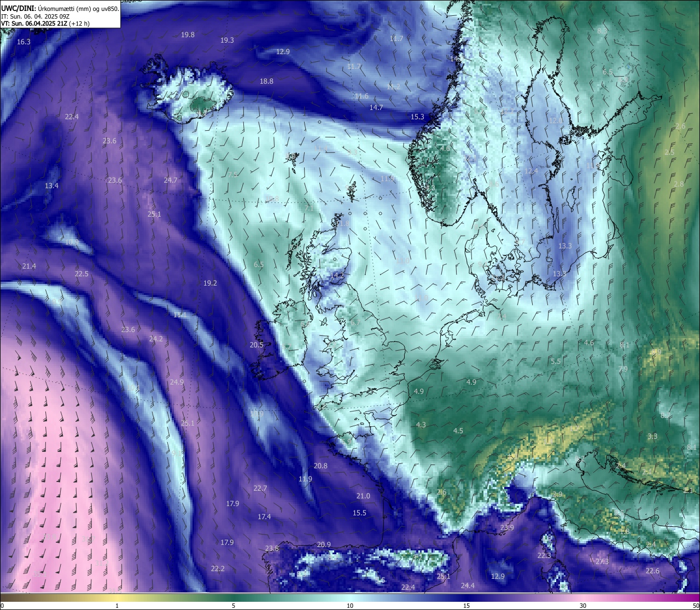The image size is (700, 610).
Task: Click the 19.3 value label
Action: coord(227,40)
